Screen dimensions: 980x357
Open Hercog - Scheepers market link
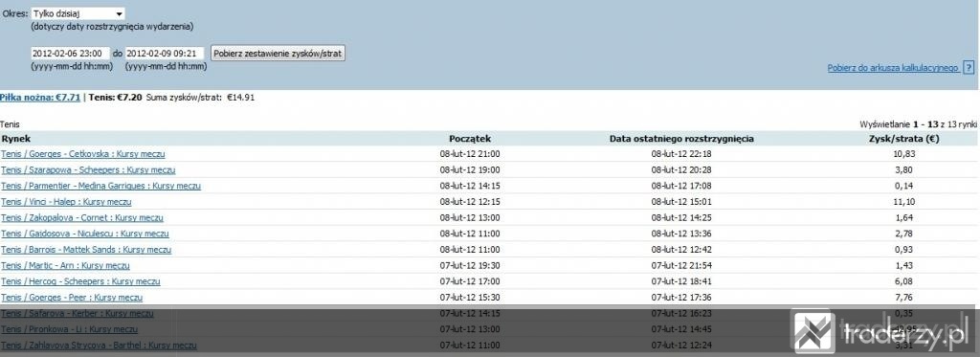point(80,281)
